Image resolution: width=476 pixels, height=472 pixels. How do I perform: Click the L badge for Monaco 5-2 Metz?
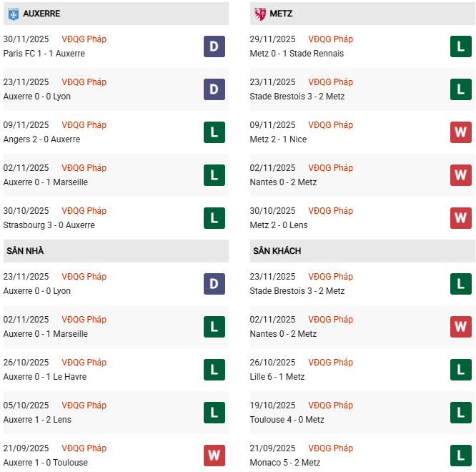point(461,456)
